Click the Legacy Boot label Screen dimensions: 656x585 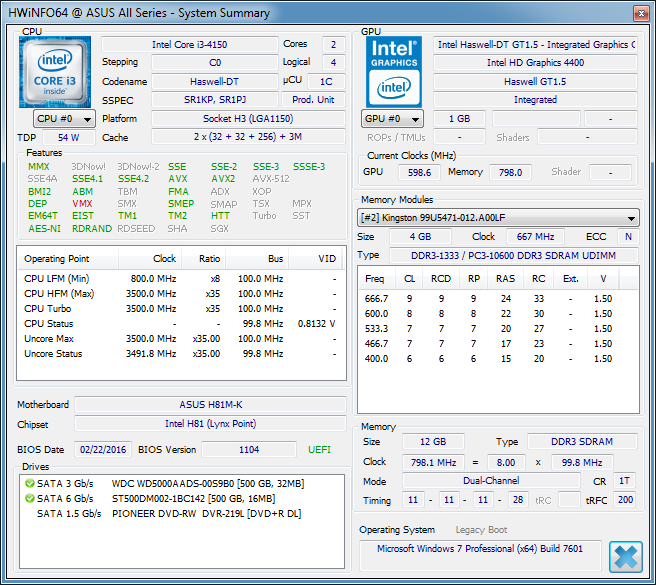pyautogui.click(x=481, y=530)
